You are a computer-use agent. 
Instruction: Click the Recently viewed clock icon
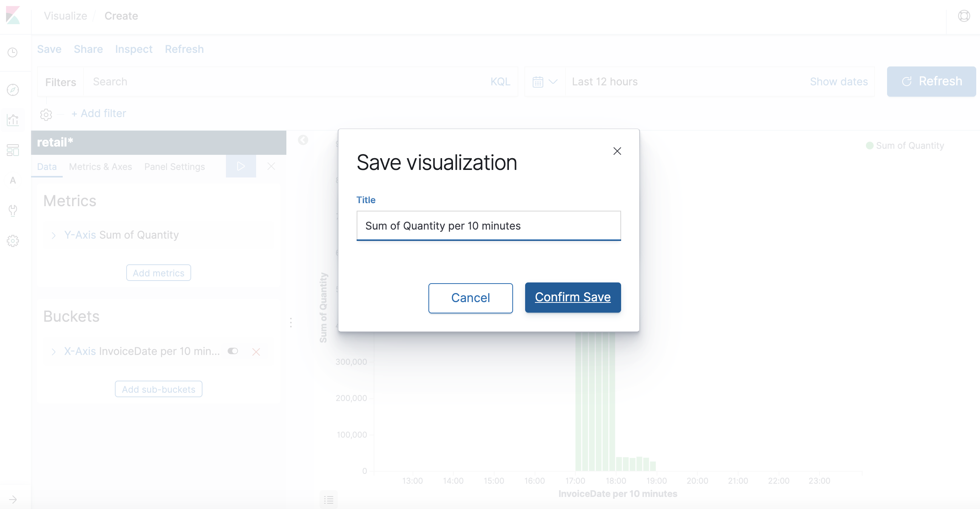click(13, 52)
